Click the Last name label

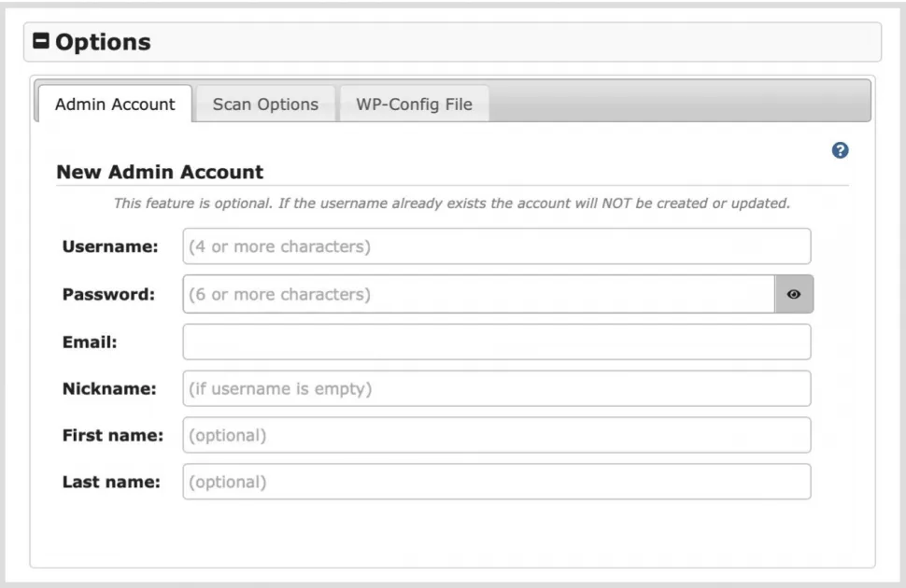coord(111,482)
